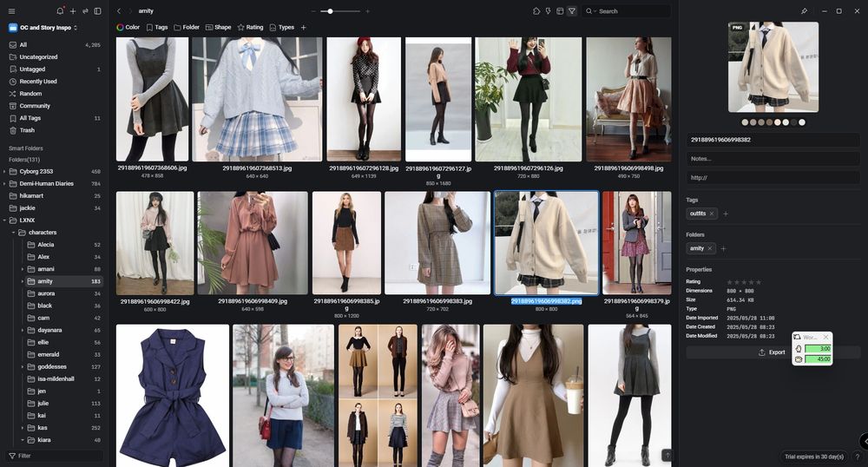This screenshot has width=868, height=467.
Task: Open the notifications bell
Action: [61, 11]
